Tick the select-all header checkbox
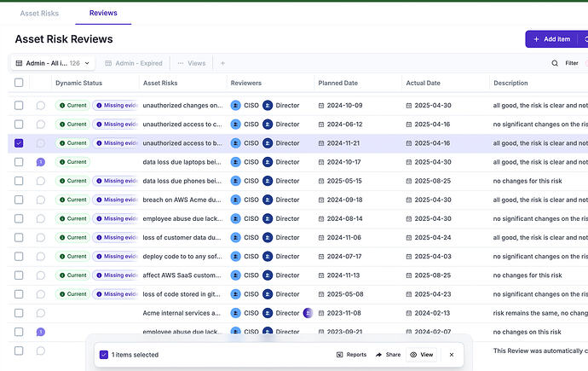Viewport: 588px width, 371px height. (x=19, y=83)
